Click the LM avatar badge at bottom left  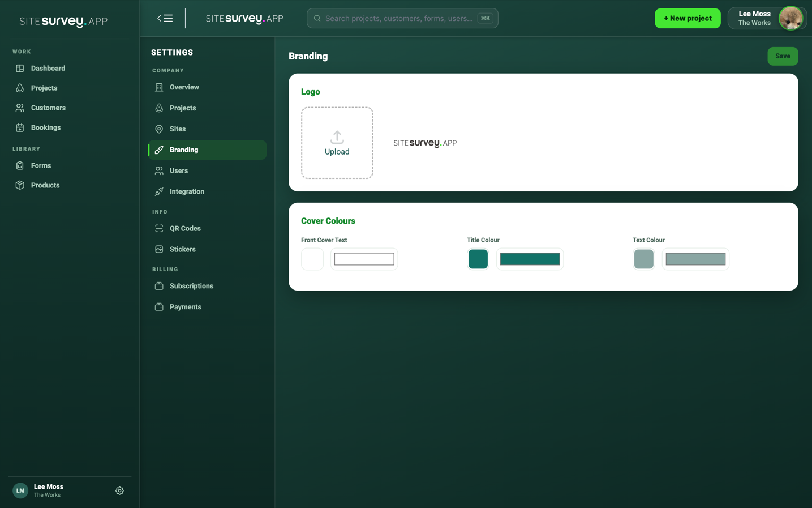point(20,491)
